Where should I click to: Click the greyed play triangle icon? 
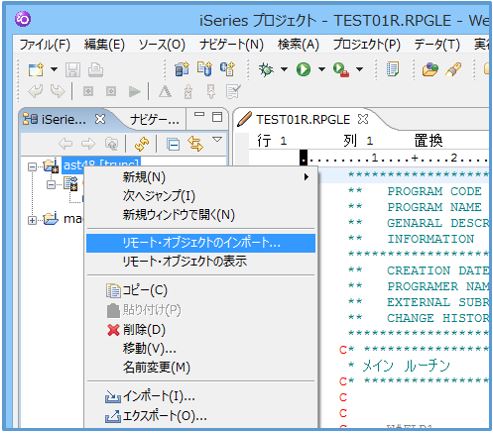[134, 91]
